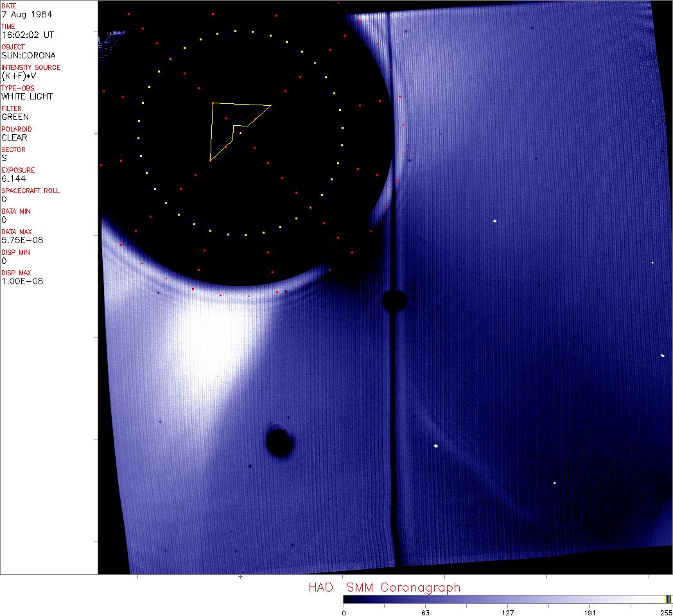Click the GREEN filter value
Image resolution: width=673 pixels, height=616 pixels.
click(x=15, y=117)
